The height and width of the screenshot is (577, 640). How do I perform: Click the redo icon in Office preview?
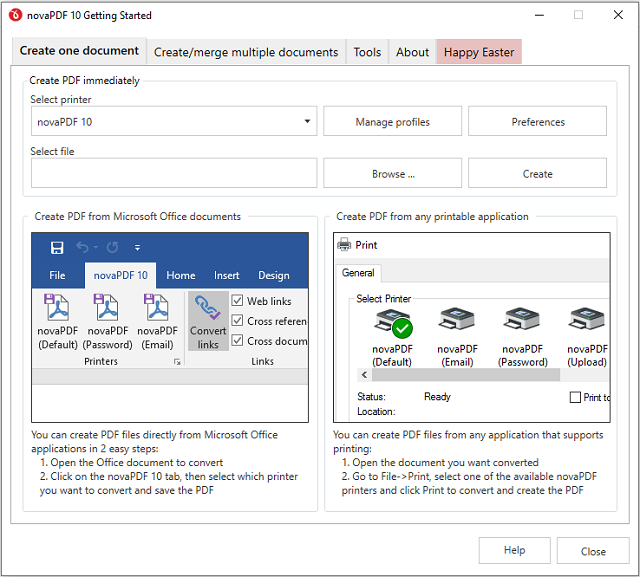[x=112, y=247]
